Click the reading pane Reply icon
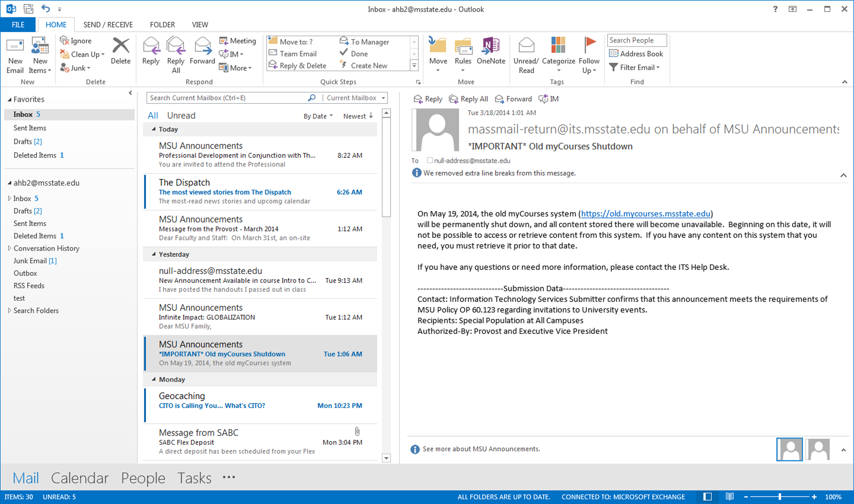Image resolution: width=854 pixels, height=504 pixels. (418, 99)
